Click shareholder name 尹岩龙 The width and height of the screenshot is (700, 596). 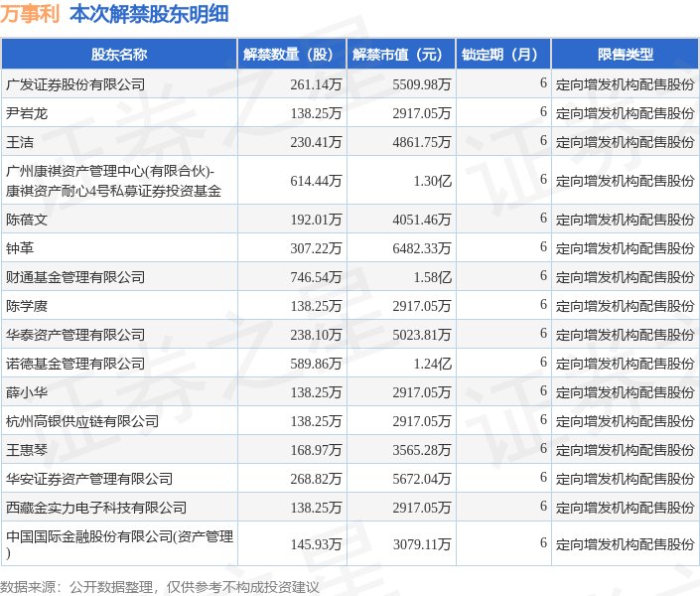[x=27, y=113]
